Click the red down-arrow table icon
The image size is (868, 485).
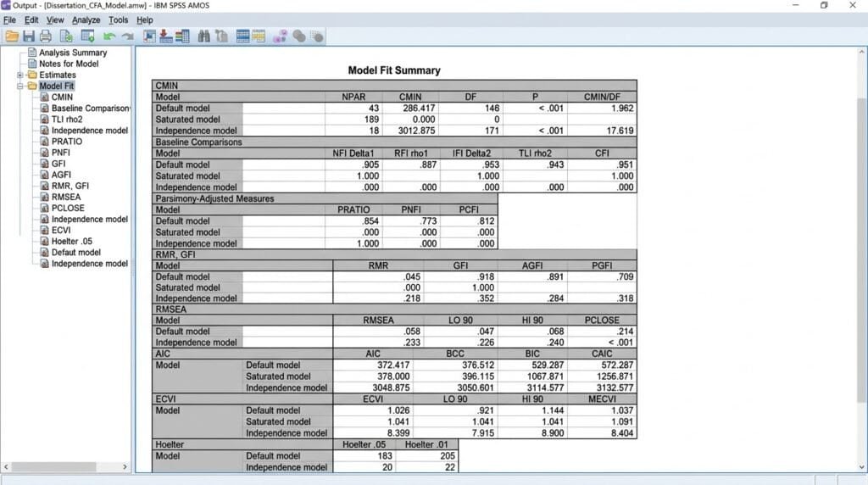[165, 36]
